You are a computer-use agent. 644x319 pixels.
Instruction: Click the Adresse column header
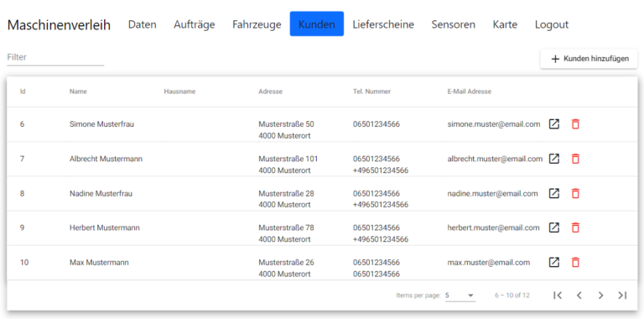tap(270, 92)
